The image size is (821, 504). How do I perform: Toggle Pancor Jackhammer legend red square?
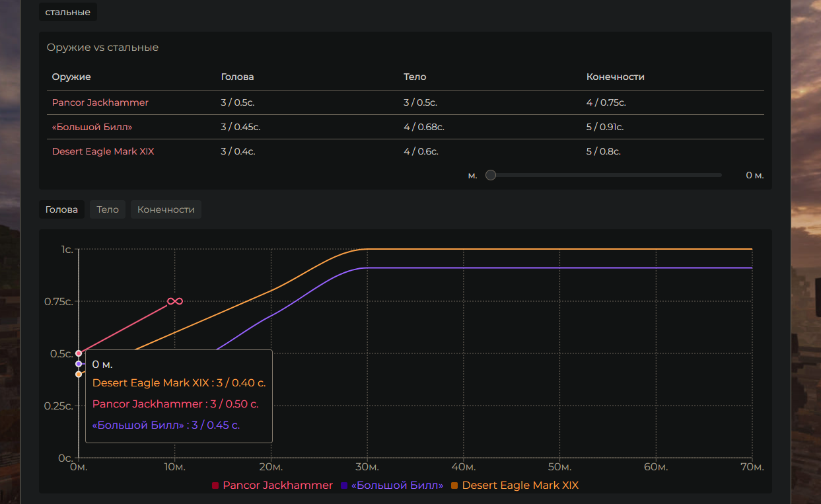[x=215, y=486]
